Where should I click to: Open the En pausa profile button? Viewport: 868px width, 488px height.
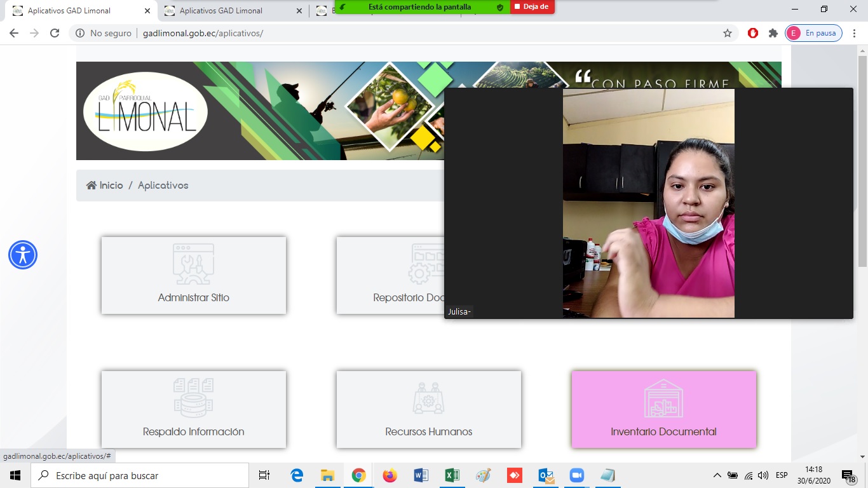coord(814,33)
